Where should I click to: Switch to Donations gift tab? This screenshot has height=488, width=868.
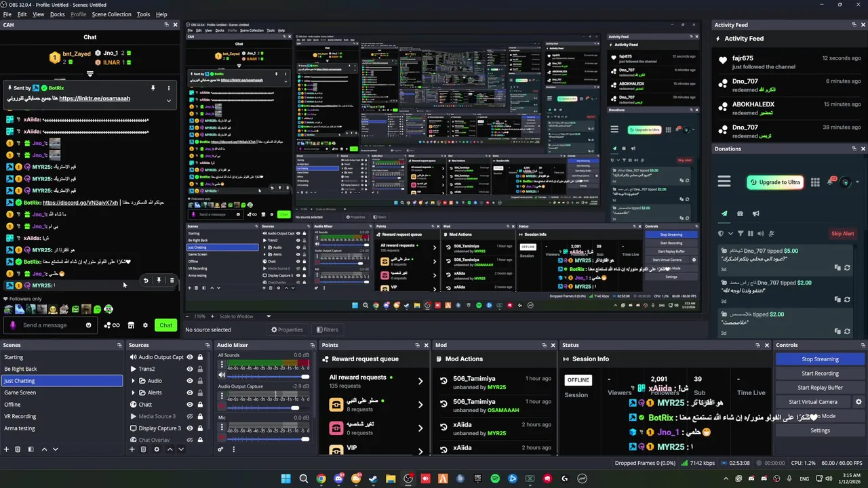pyautogui.click(x=740, y=213)
